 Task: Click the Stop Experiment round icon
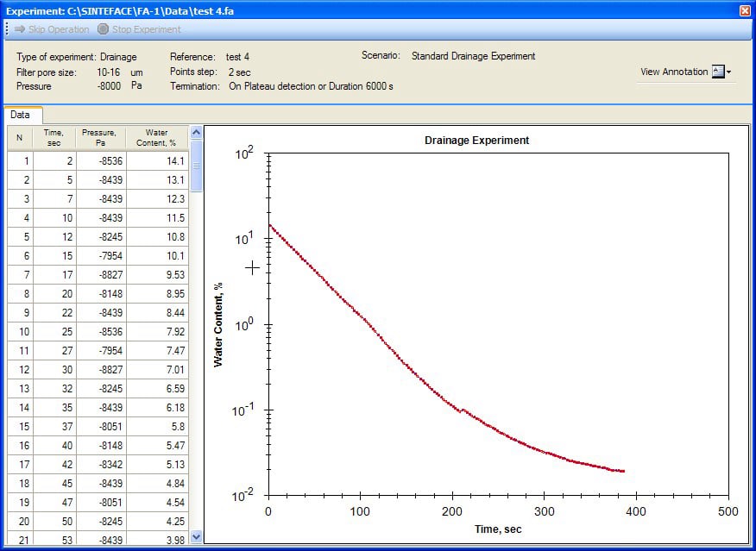pyautogui.click(x=103, y=29)
